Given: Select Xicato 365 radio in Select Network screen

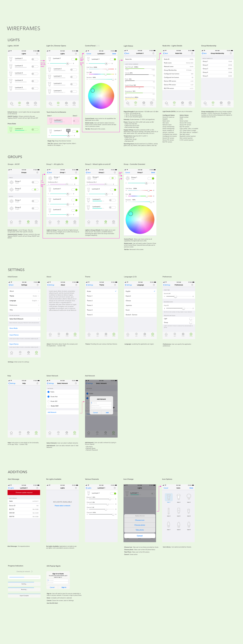Looking at the screenshot, I should (48, 401).
